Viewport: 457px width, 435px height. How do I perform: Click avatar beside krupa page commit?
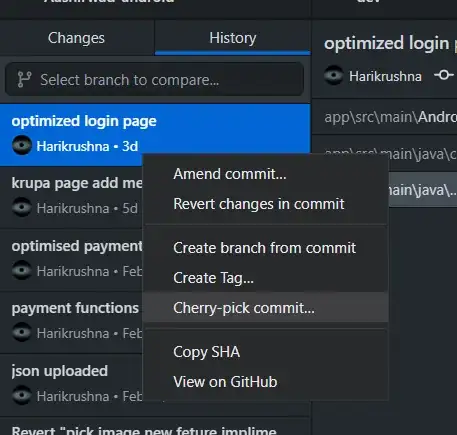22,208
